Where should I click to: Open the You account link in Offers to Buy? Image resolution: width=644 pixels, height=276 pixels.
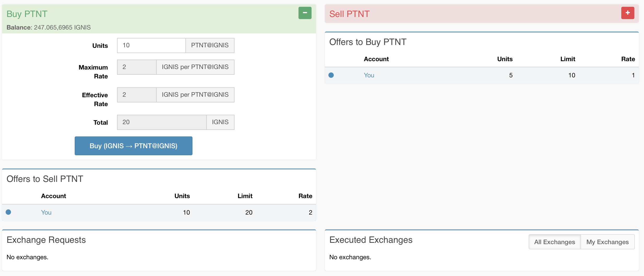coord(369,75)
